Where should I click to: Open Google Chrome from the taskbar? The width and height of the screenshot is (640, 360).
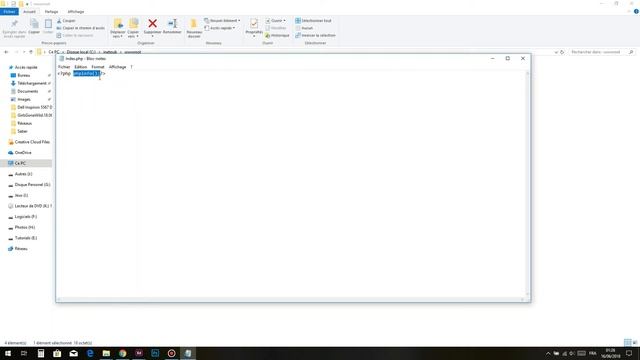tap(122, 353)
